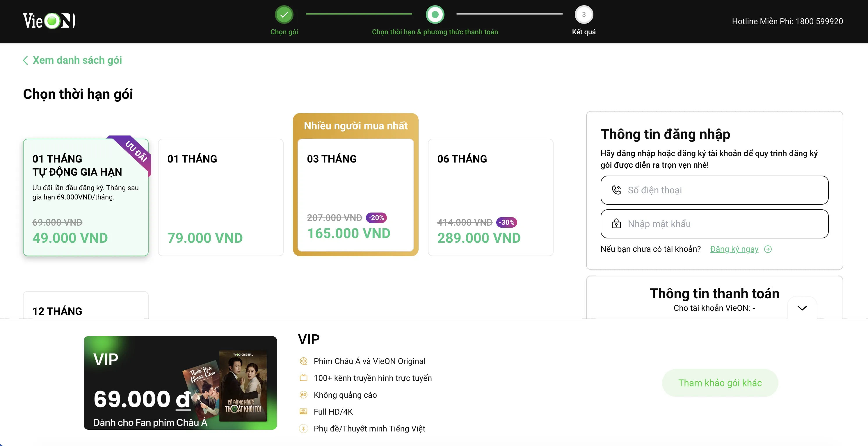
Task: Select the 06 THÁNG 289.000 VND plan
Action: (490, 197)
